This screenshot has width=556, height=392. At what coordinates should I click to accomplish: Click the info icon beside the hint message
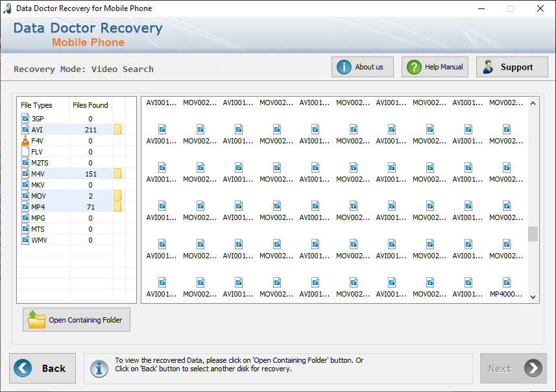[99, 369]
